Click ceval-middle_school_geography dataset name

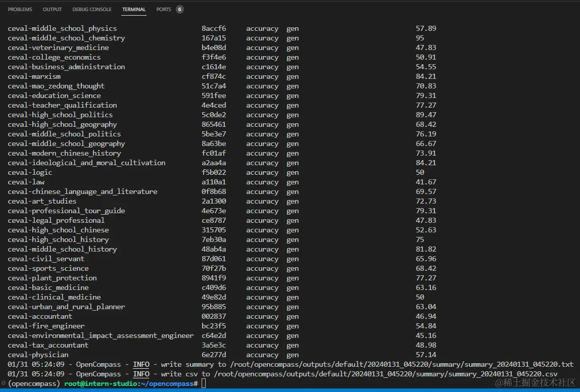(66, 144)
